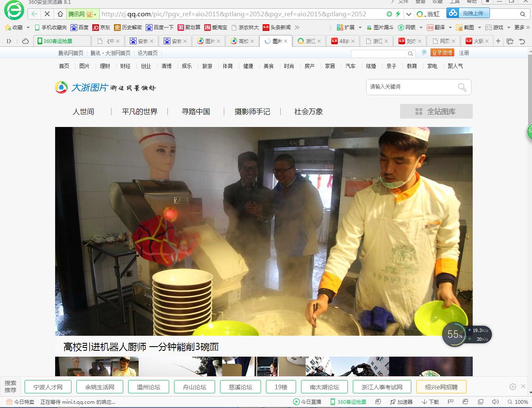Click the 55% memory accelerator ball

click(x=454, y=334)
